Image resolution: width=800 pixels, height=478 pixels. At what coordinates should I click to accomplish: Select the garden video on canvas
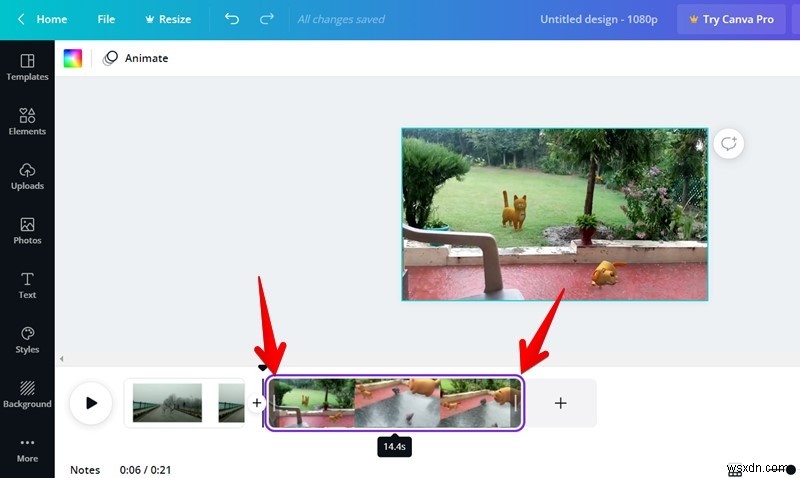click(555, 214)
